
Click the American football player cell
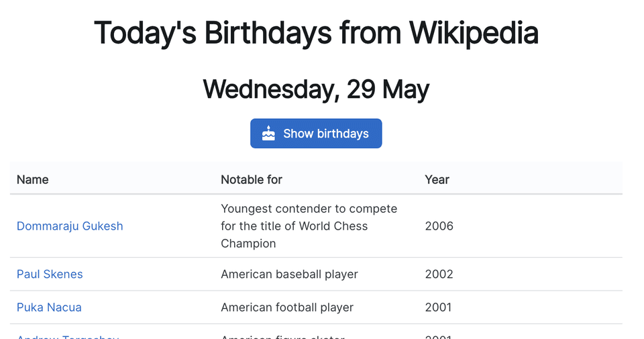pos(287,307)
